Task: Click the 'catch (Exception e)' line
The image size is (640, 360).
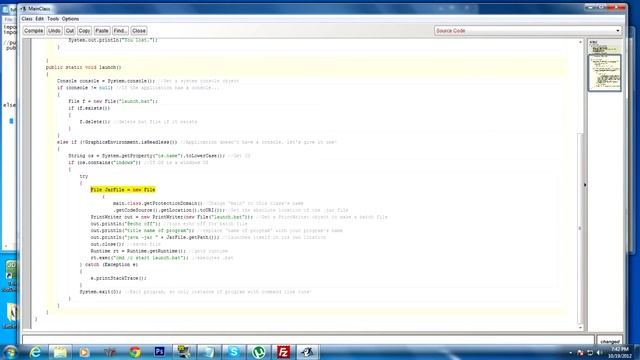Action: [x=111, y=264]
